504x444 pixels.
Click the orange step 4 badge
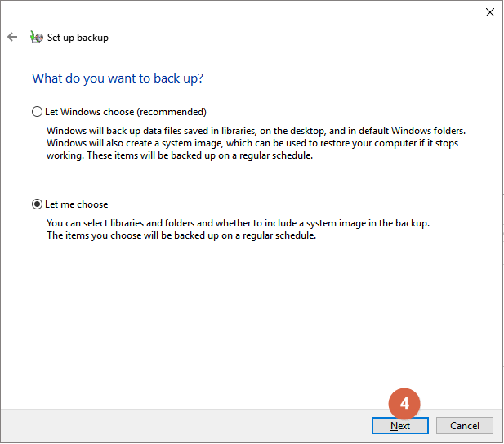tap(404, 404)
